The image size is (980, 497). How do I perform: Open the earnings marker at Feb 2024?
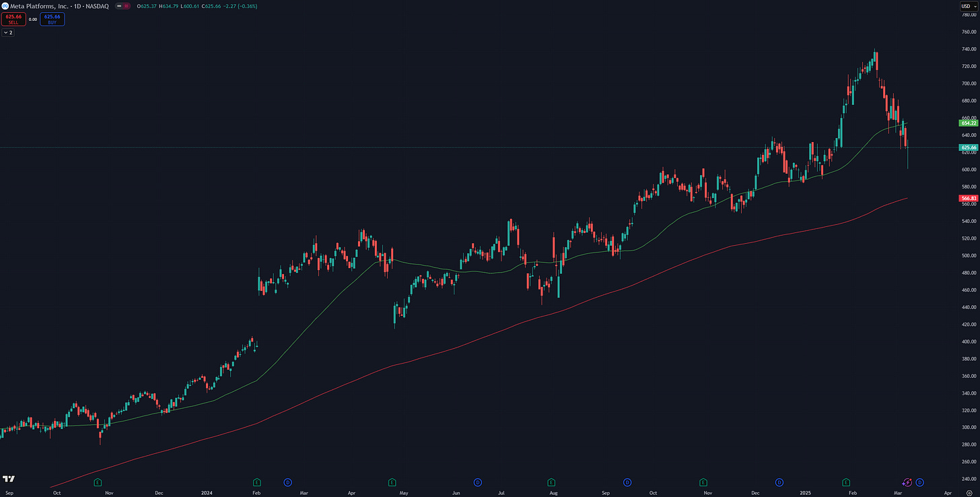click(256, 482)
